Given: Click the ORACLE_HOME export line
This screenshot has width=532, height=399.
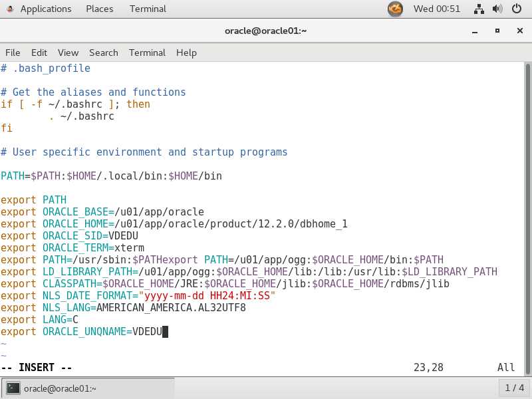Looking at the screenshot, I should click(x=174, y=224).
